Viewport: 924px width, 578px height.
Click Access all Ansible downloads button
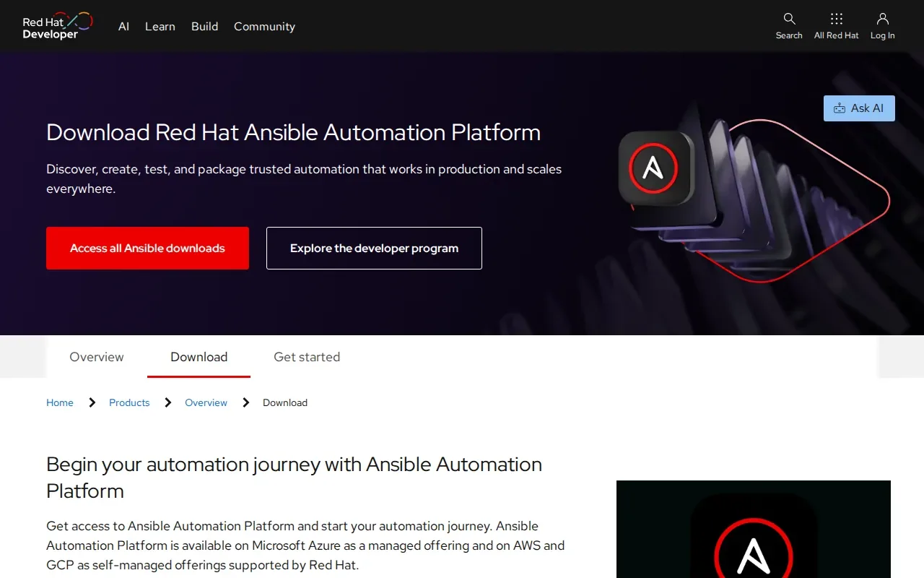(147, 248)
